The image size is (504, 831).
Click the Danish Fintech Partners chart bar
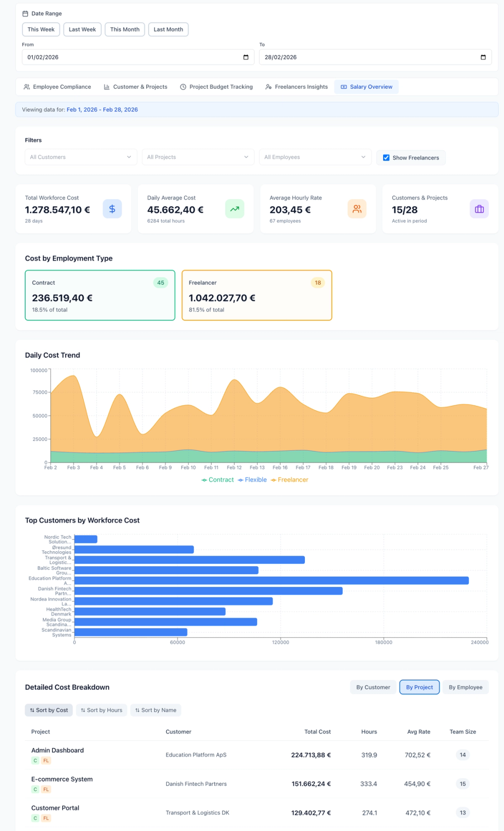point(209,591)
